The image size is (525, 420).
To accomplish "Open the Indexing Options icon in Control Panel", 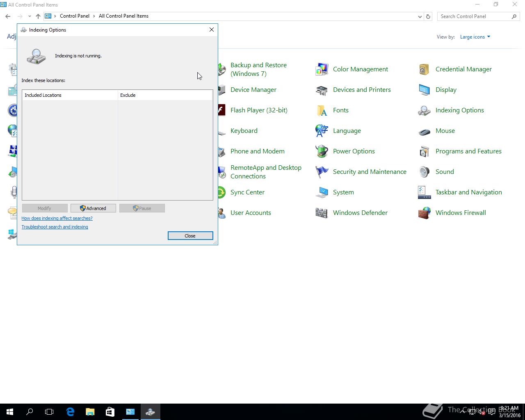I will tap(424, 110).
